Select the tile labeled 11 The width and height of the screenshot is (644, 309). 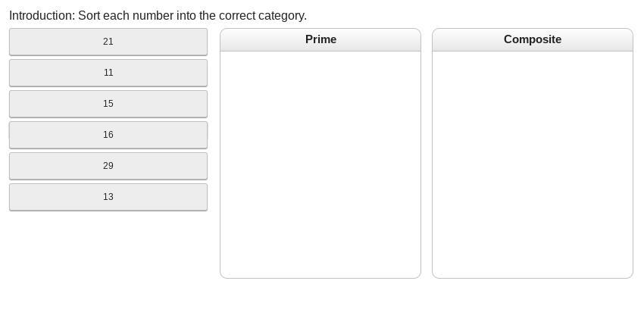coord(108,73)
